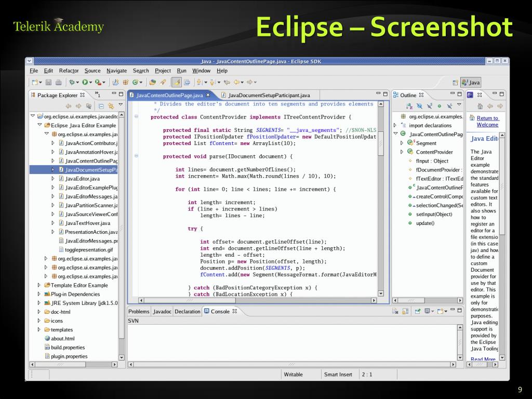
Task: Collapse the Eclipse Java Editor Example project
Action: (x=39, y=125)
